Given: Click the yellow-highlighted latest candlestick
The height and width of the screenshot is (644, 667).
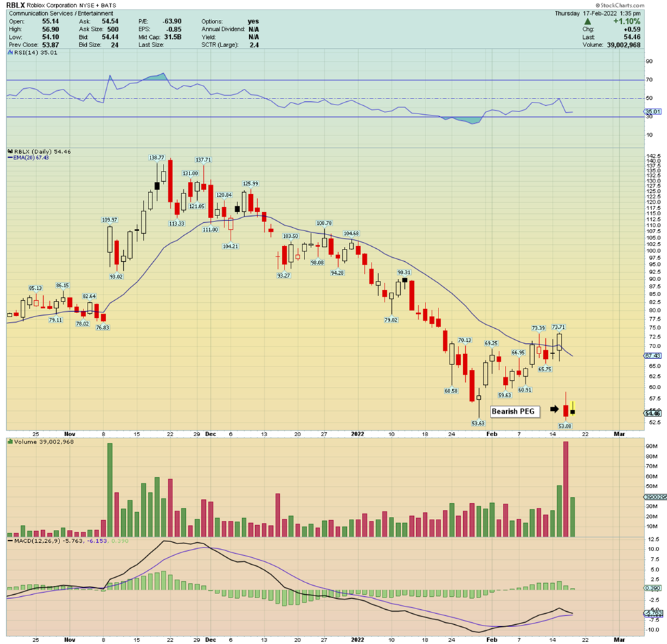Looking at the screenshot, I should point(573,409).
